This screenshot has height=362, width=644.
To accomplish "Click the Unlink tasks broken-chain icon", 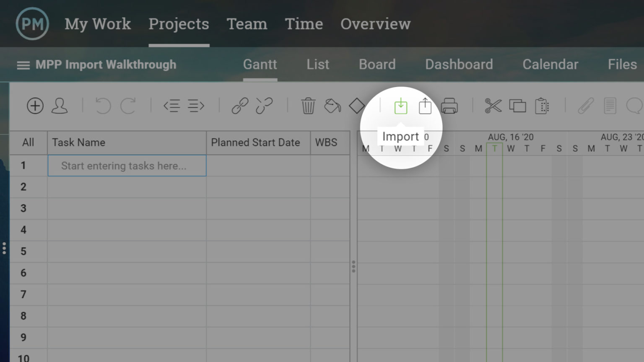I will click(x=264, y=106).
